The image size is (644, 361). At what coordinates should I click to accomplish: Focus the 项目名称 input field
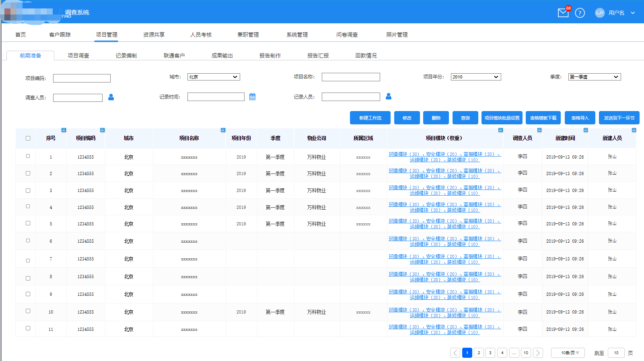pyautogui.click(x=351, y=77)
